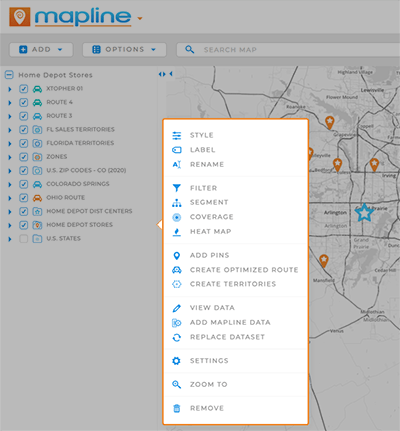
Task: Click the OHIO ROUTE orange car icon
Action: (37, 198)
